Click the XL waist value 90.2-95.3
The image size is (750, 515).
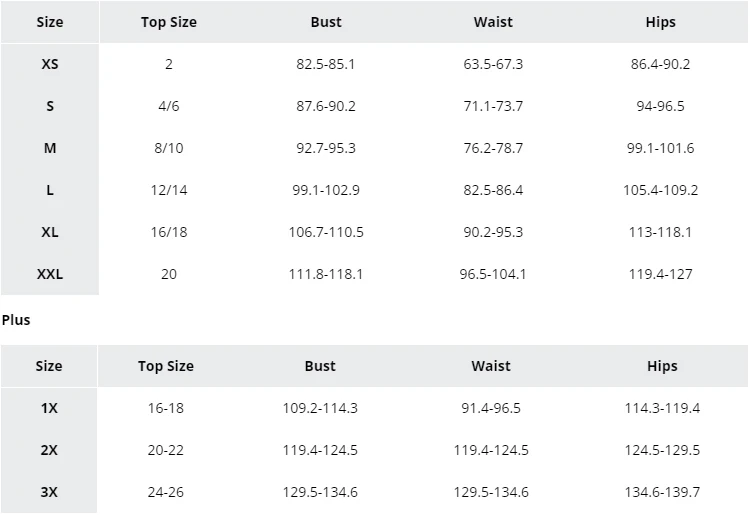pos(493,232)
